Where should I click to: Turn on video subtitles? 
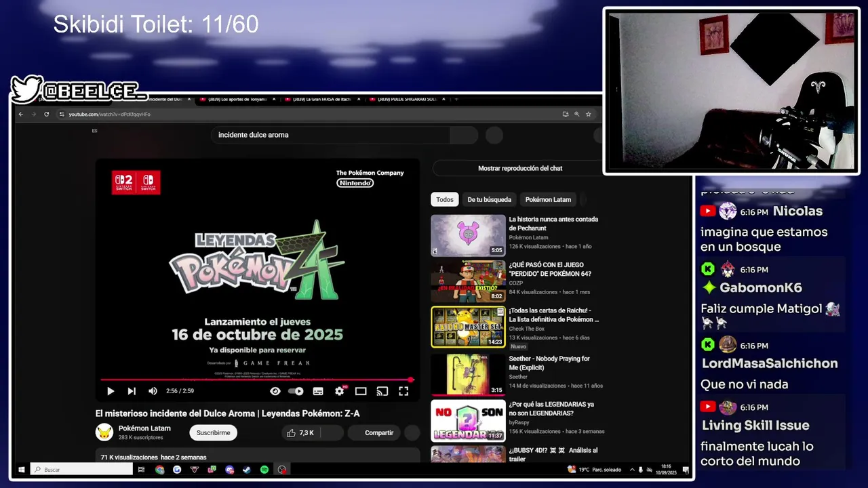pyautogui.click(x=318, y=391)
